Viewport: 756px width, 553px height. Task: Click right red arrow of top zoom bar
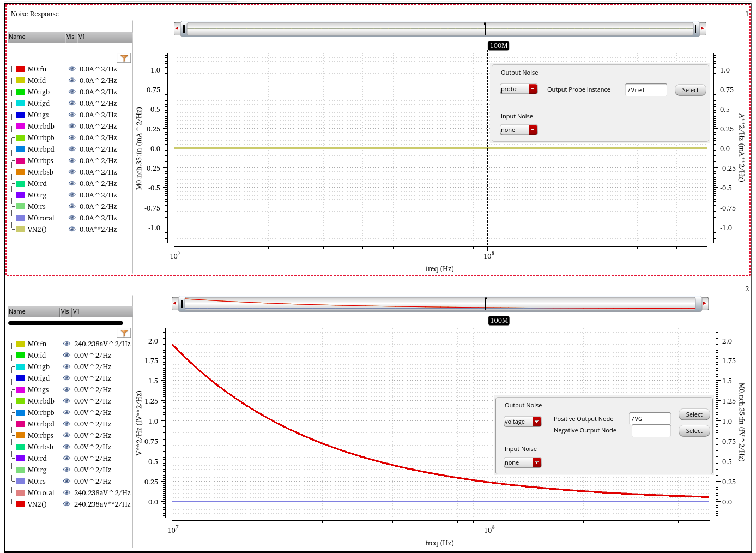tap(703, 28)
